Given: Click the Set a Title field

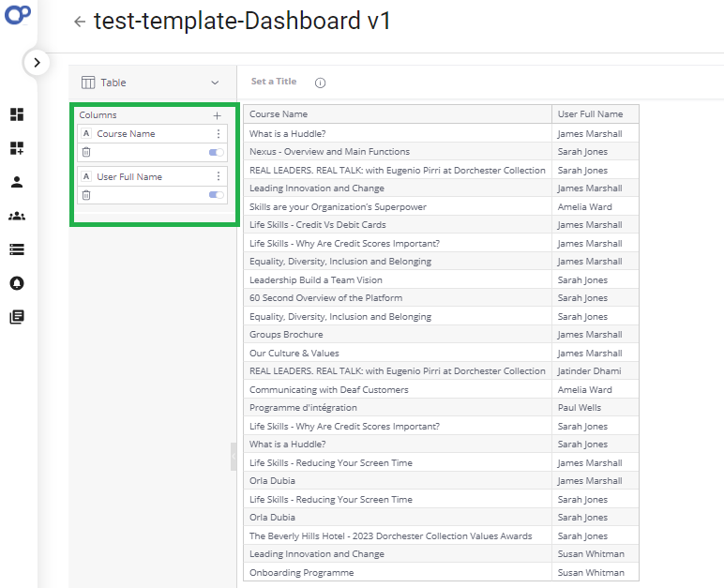Looking at the screenshot, I should tap(274, 82).
